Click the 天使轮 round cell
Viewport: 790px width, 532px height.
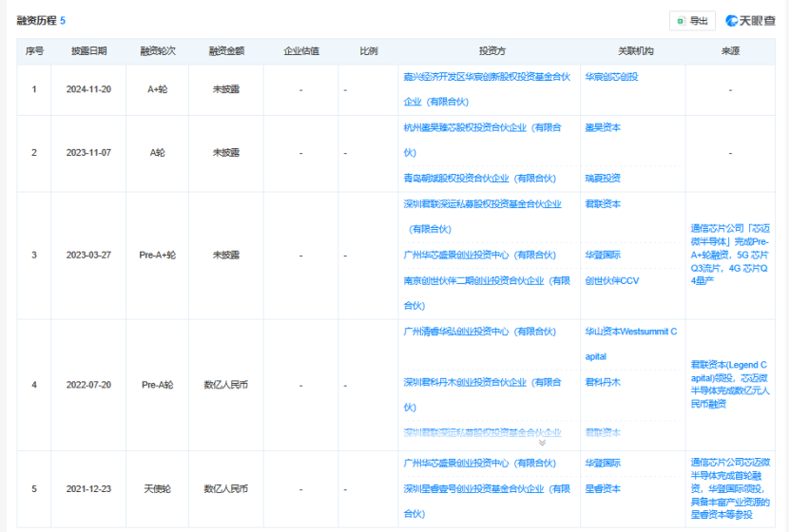[158, 488]
